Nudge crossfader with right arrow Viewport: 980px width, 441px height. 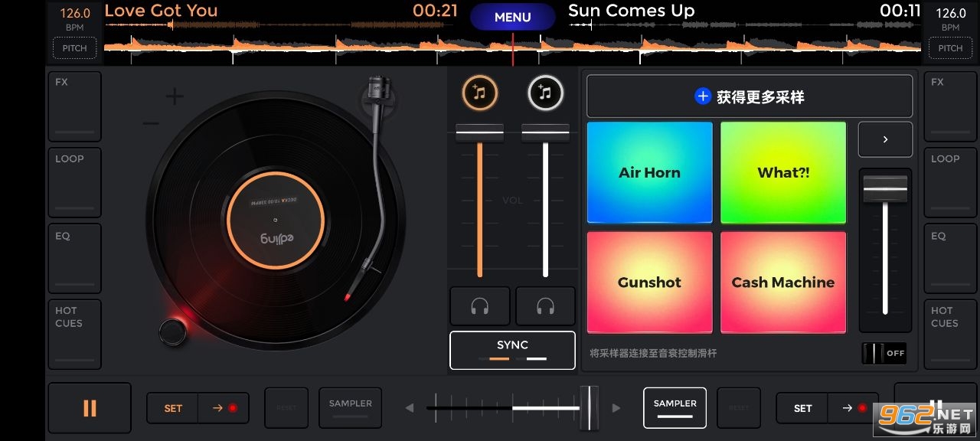616,408
